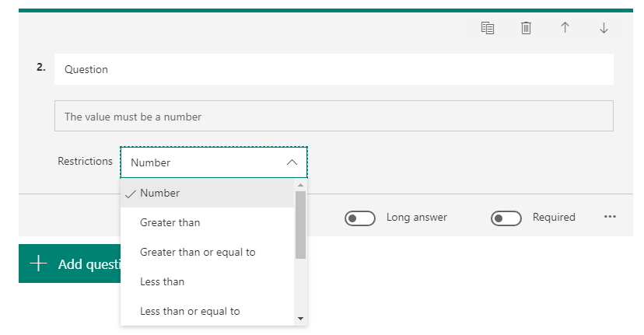This screenshot has height=335, width=644.
Task: Click the Question title input field
Action: (334, 69)
